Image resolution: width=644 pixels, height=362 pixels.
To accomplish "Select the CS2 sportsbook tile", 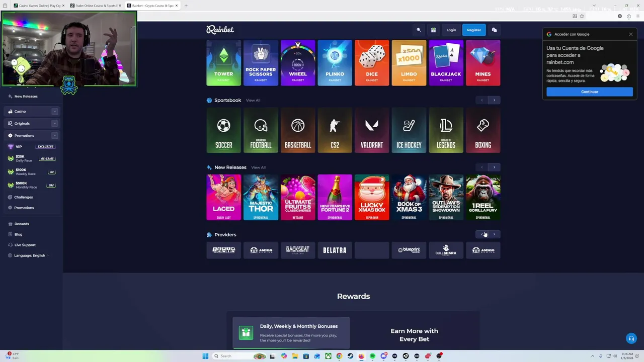I will pos(335,130).
